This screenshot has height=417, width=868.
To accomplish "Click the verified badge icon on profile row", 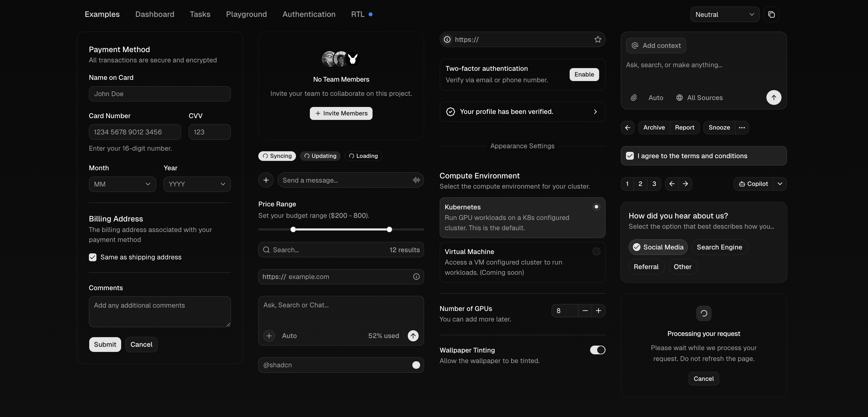I will (451, 112).
